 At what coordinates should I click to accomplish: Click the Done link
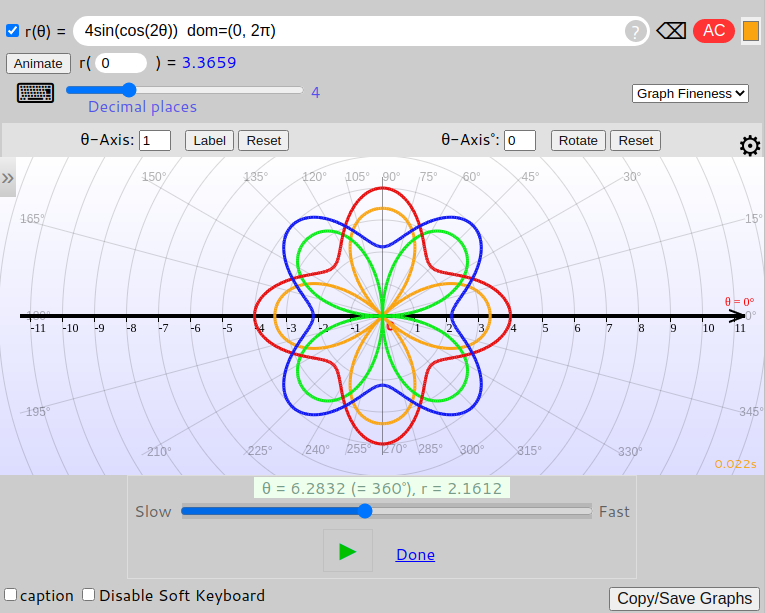pos(415,554)
